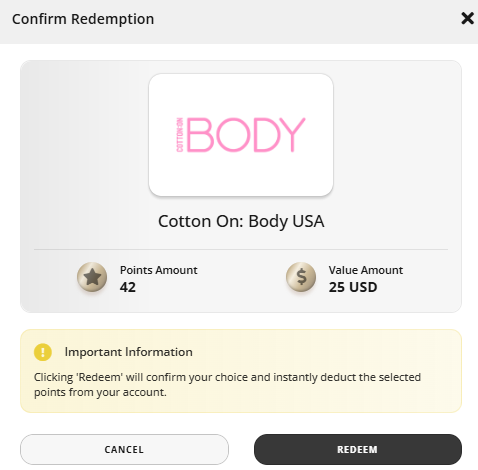This screenshot has height=470, width=478.
Task: Click the Important Information heading
Action: click(x=129, y=352)
